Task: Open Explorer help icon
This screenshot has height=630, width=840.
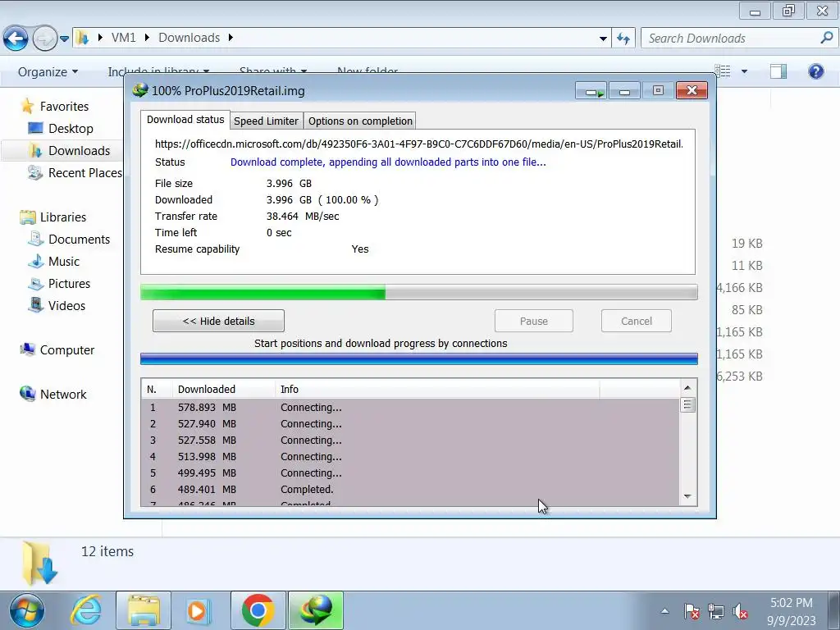Action: click(x=816, y=71)
